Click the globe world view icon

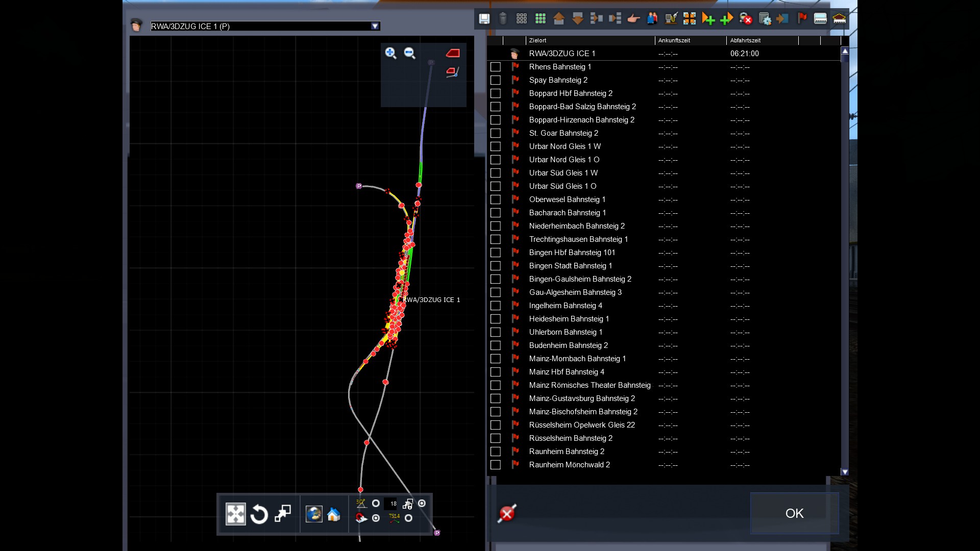[313, 514]
